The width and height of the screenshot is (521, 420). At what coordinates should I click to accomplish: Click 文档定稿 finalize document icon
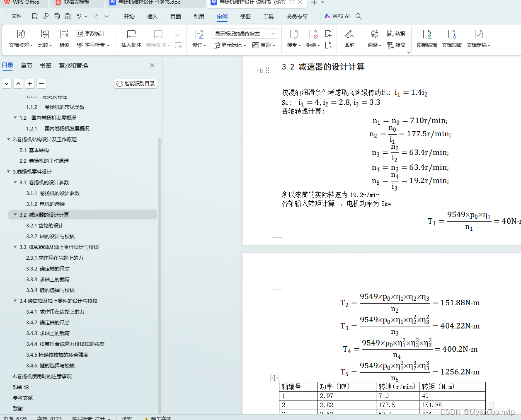478,39
